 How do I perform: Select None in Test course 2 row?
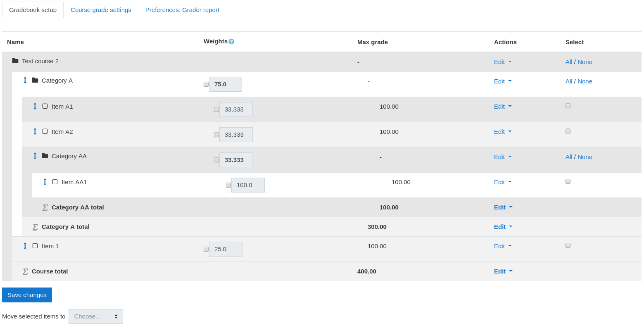(x=585, y=62)
